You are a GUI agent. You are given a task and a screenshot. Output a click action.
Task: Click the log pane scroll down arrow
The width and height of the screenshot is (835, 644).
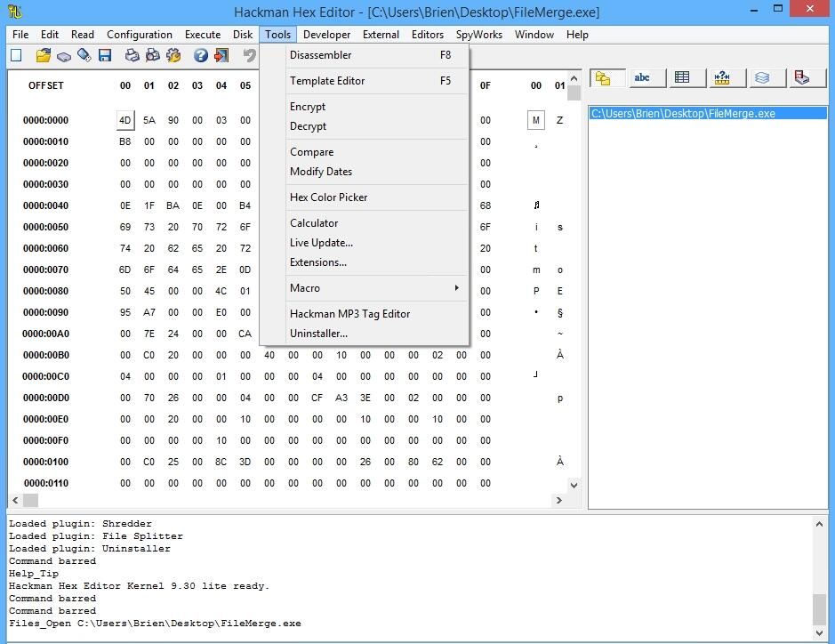(x=819, y=632)
